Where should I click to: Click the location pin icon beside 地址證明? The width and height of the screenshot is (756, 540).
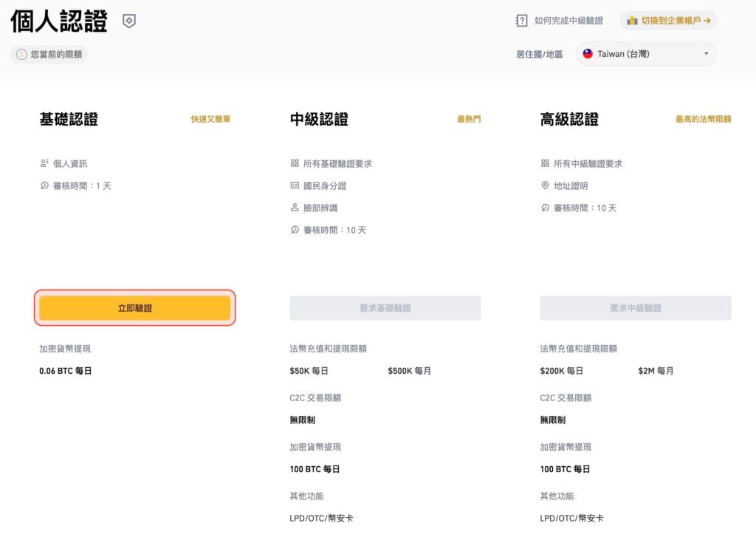click(x=545, y=185)
